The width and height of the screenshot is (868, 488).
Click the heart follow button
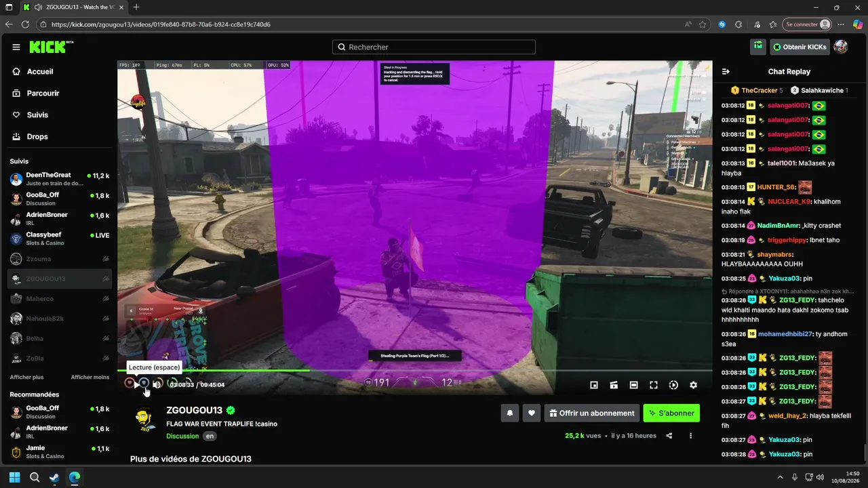click(532, 413)
